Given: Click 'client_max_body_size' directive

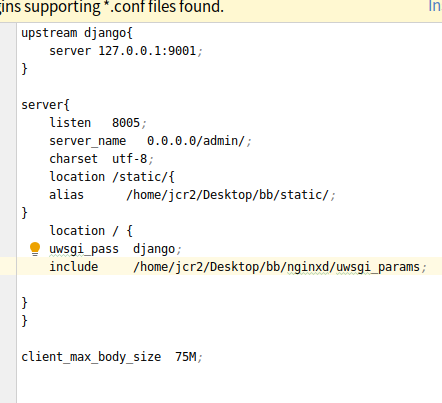Looking at the screenshot, I should (91, 357).
